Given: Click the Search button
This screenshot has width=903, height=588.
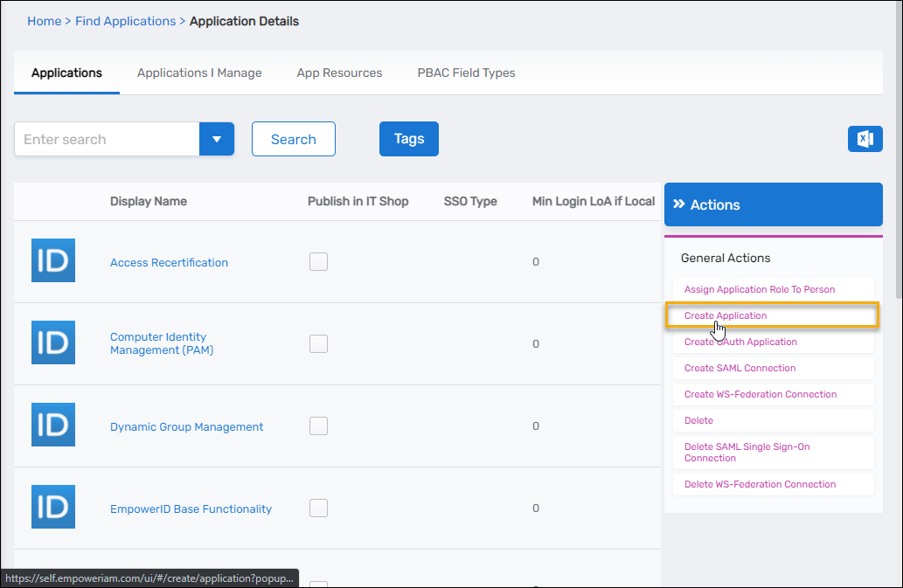Looking at the screenshot, I should tap(293, 138).
